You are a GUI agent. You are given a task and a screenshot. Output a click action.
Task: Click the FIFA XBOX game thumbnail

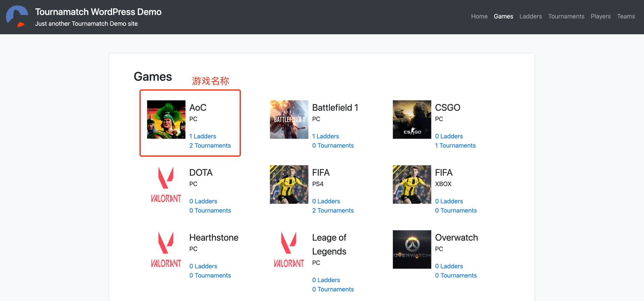pos(412,184)
